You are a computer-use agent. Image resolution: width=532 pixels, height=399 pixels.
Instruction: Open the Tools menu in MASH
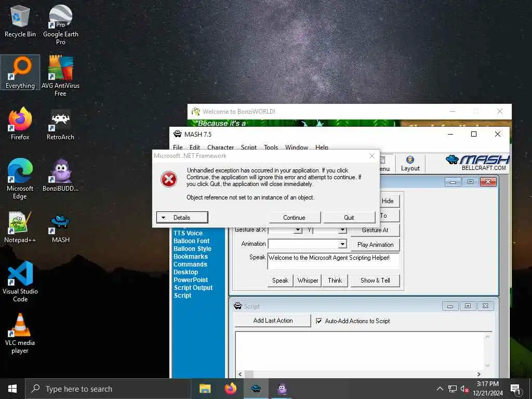pyautogui.click(x=271, y=147)
